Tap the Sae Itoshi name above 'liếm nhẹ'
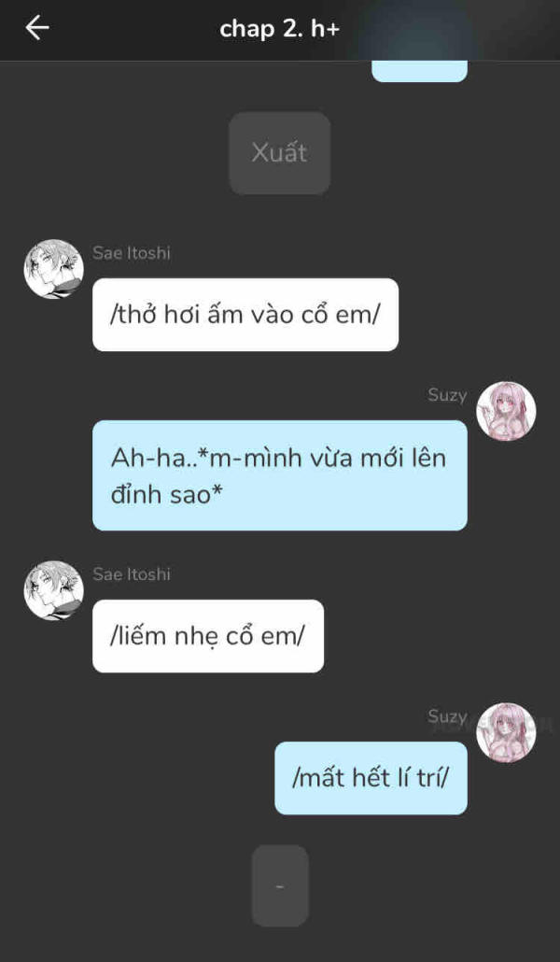560x962 pixels. pos(132,574)
